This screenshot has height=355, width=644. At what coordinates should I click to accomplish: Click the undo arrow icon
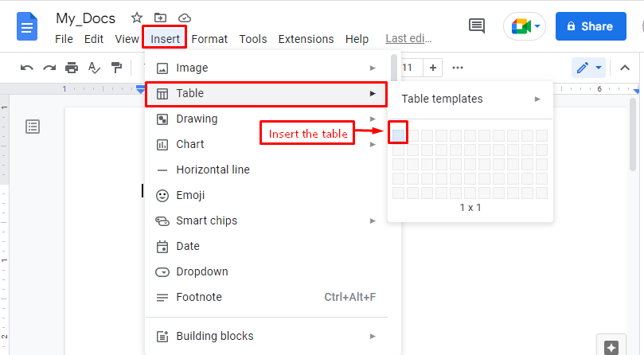(27, 68)
